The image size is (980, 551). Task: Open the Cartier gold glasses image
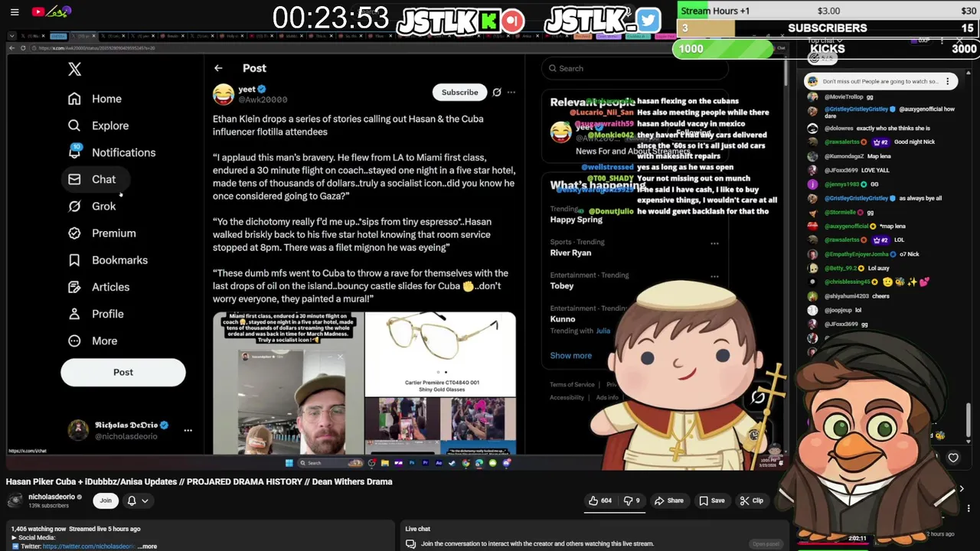pyautogui.click(x=440, y=354)
